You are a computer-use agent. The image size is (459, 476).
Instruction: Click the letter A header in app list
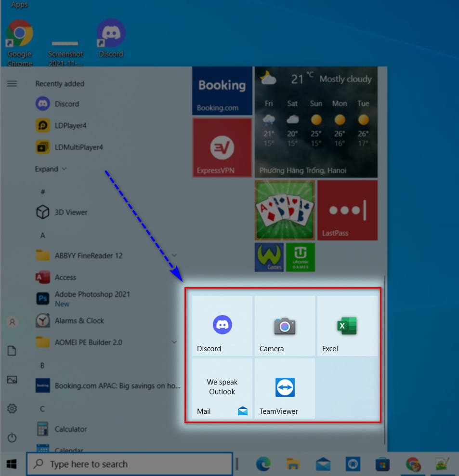(42, 235)
